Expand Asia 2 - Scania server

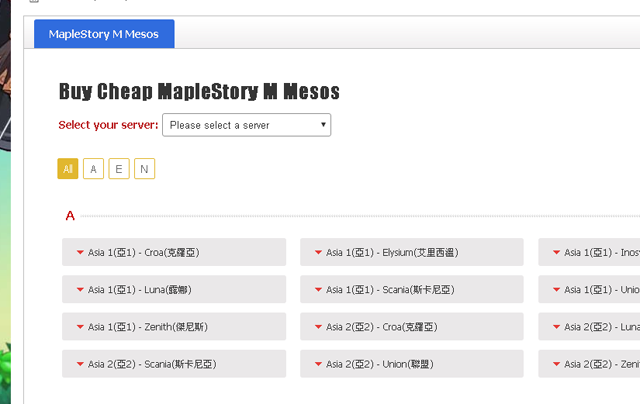174,364
